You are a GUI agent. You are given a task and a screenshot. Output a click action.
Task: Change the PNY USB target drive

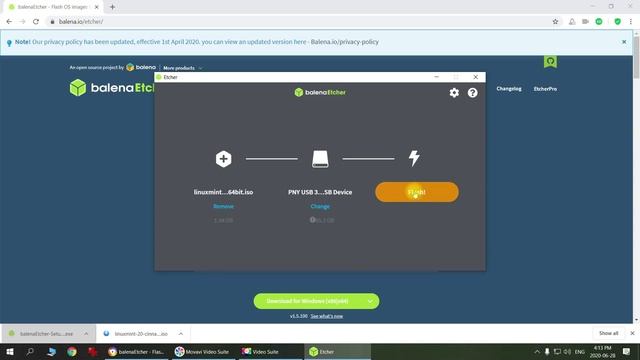pyautogui.click(x=320, y=206)
